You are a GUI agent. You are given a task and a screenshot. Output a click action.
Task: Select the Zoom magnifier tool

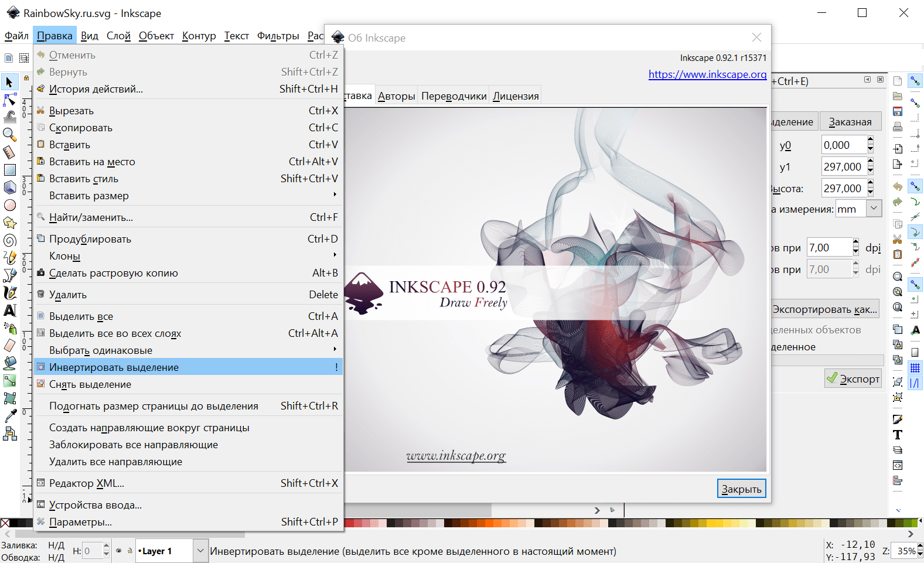point(9,135)
